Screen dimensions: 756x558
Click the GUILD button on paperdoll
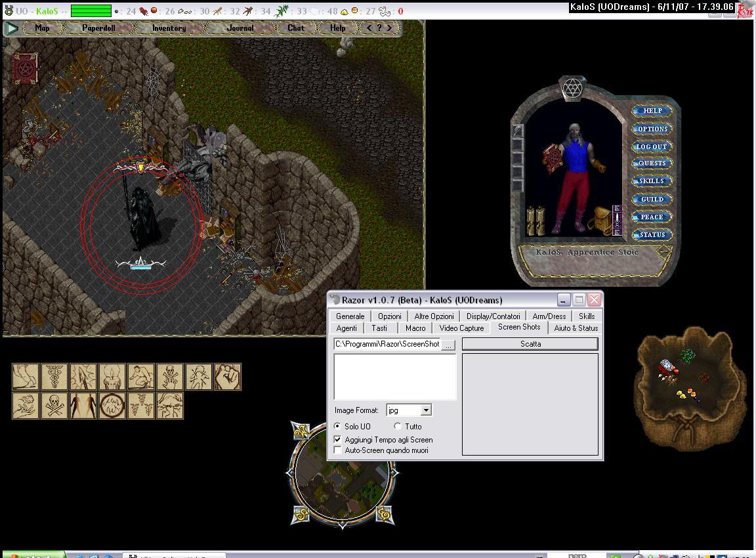[652, 199]
